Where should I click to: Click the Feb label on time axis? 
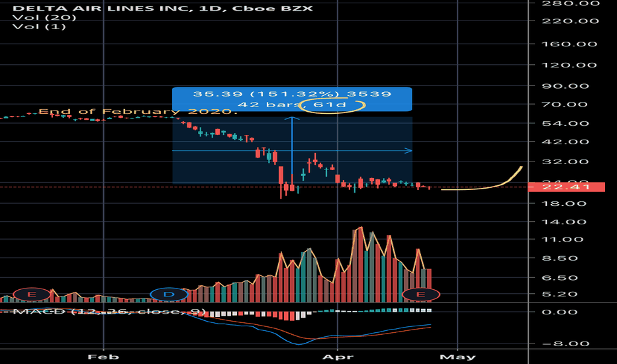pos(103,357)
